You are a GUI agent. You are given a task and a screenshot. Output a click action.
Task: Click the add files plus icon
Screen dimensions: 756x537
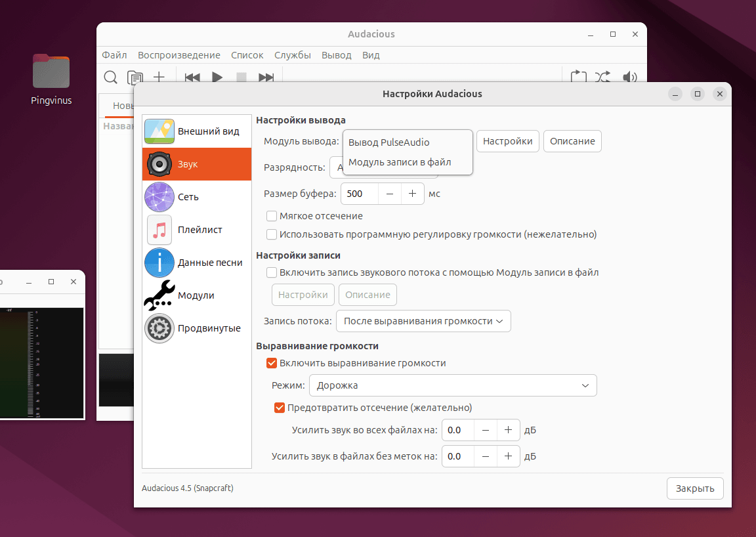(x=159, y=77)
